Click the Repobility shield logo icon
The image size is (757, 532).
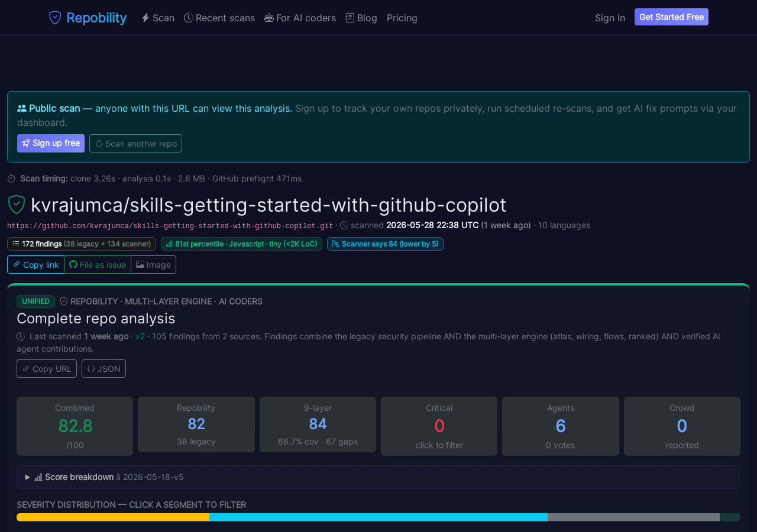55,18
